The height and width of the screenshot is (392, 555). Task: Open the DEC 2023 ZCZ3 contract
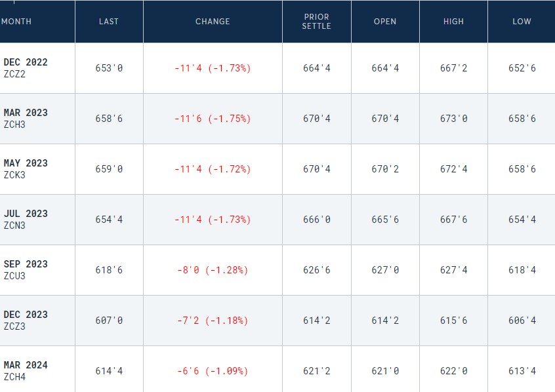[x=26, y=321]
